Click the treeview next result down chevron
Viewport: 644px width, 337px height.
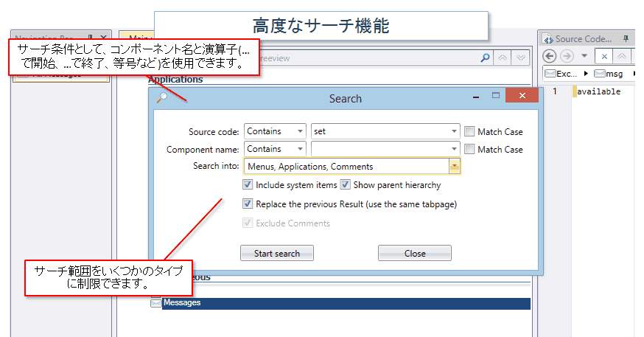[521, 58]
